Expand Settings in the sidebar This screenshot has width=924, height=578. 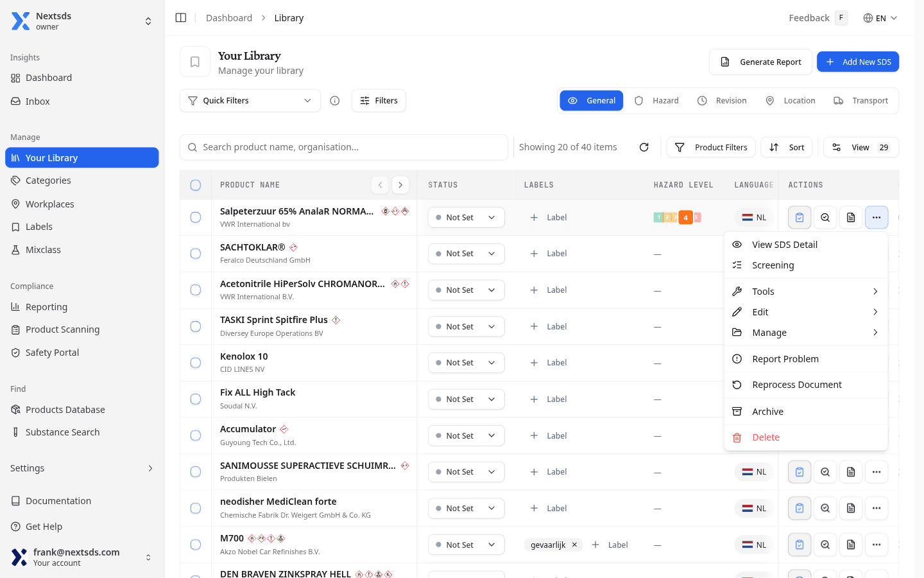point(82,468)
